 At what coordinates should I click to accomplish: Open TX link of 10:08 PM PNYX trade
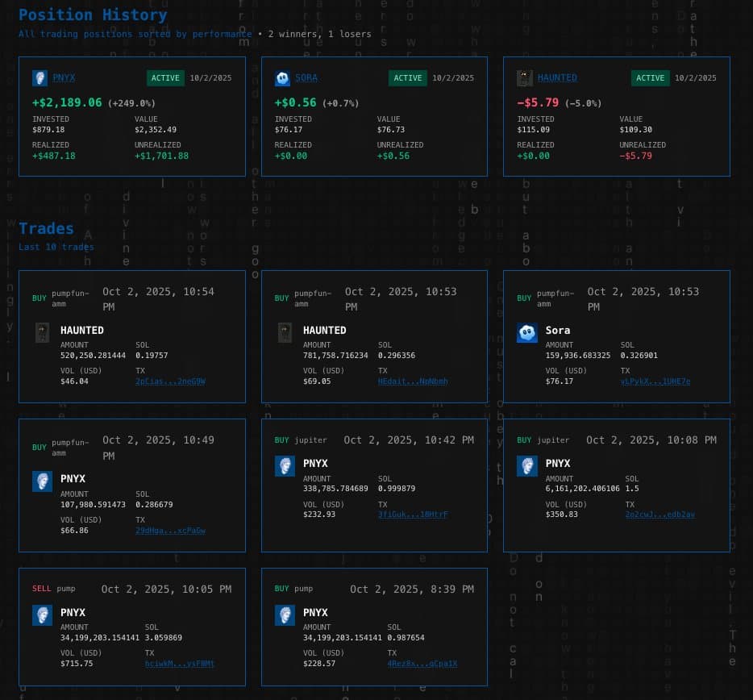coord(659,514)
